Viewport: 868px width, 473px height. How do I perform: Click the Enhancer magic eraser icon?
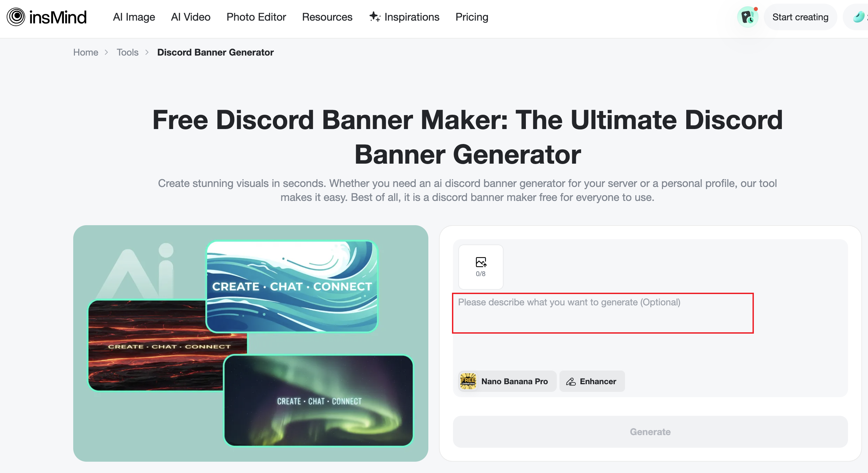coord(571,382)
